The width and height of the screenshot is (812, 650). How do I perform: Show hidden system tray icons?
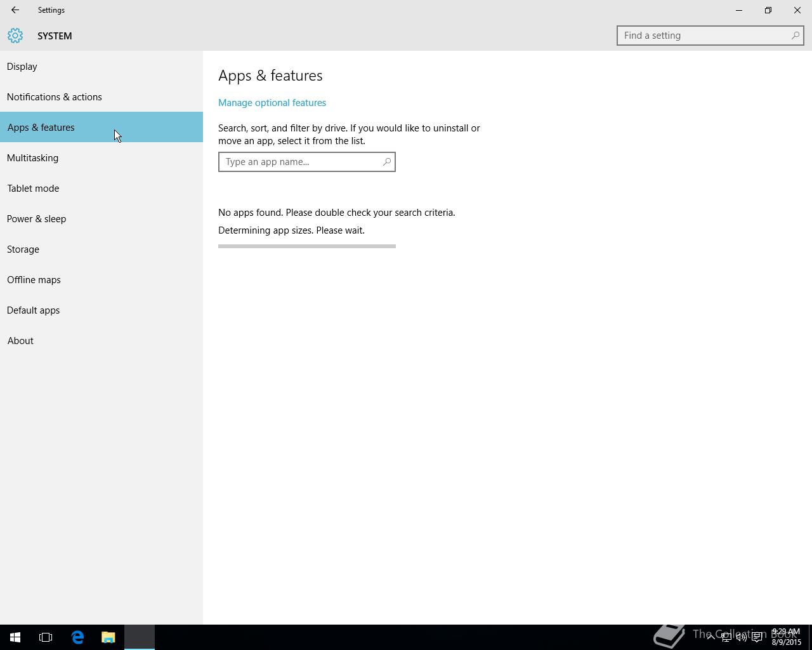click(710, 637)
